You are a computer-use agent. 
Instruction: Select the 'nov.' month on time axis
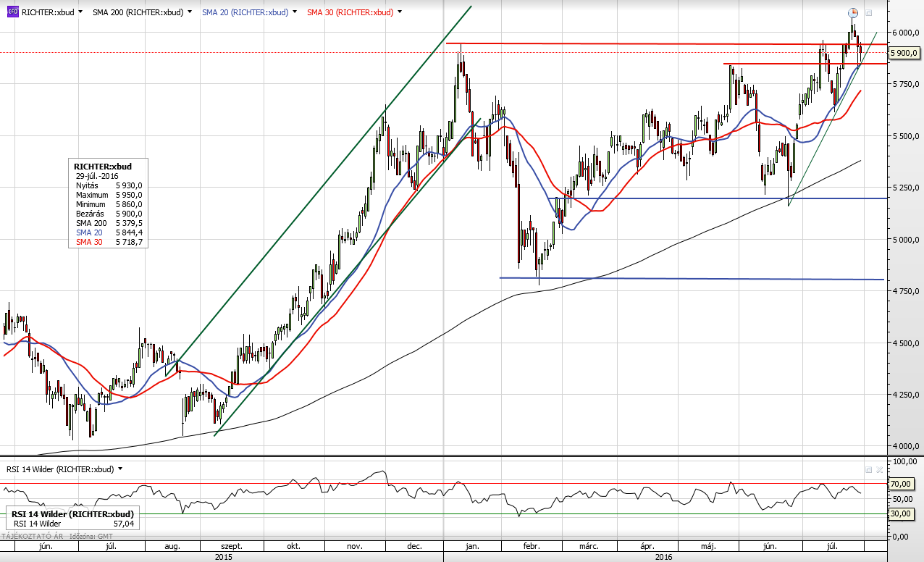[355, 547]
